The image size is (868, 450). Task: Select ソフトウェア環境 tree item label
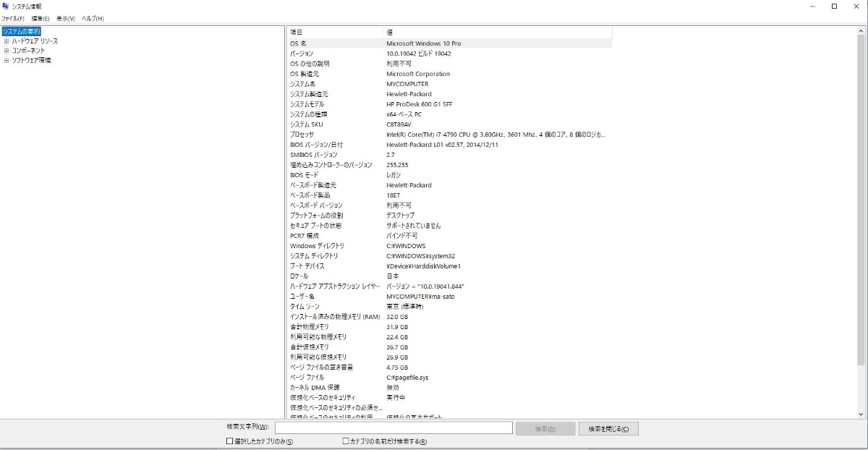(31, 60)
